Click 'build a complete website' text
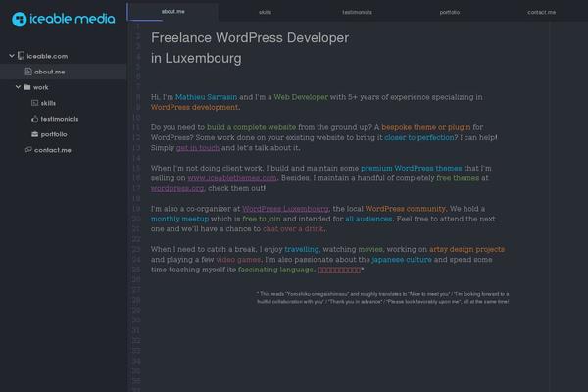The height and width of the screenshot is (392, 588). click(251, 127)
